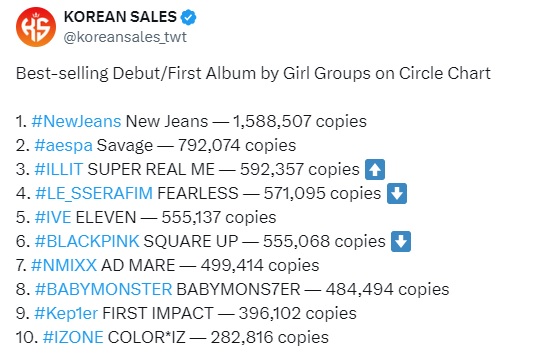This screenshot has height=361, width=553.
Task: Open the #Kep1er hashtag link
Action: pos(66,313)
